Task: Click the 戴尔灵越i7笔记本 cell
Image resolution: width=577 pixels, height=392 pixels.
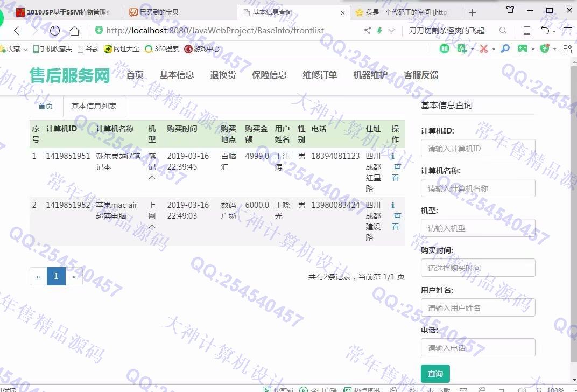Action: click(118, 161)
